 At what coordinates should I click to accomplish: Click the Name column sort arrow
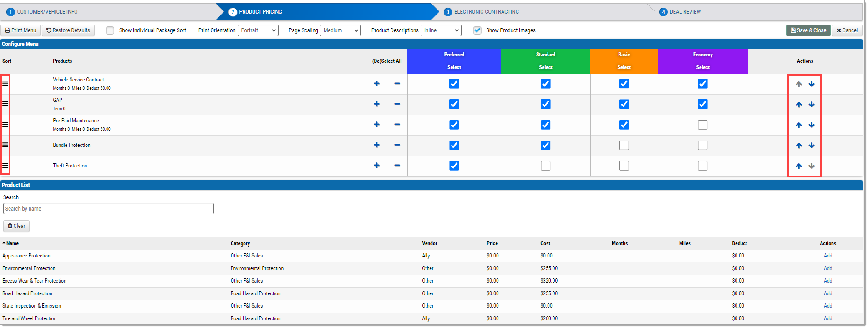pos(4,243)
